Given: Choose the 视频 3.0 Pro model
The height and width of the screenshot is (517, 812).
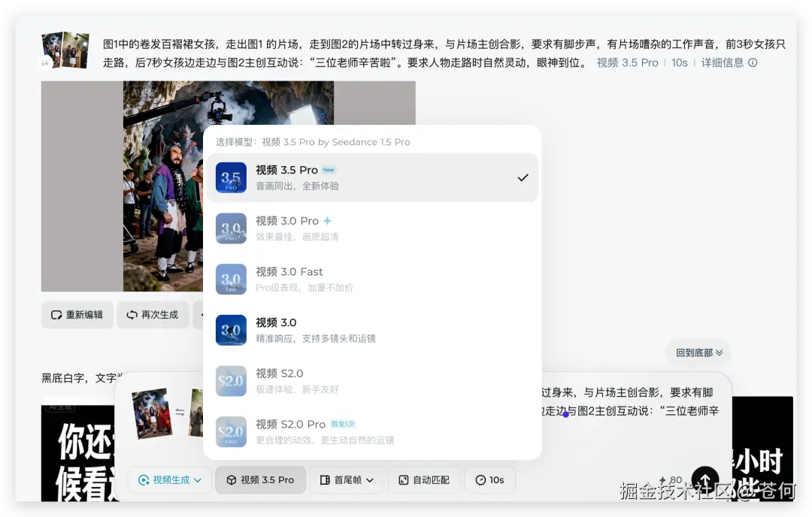Looking at the screenshot, I should tap(372, 228).
